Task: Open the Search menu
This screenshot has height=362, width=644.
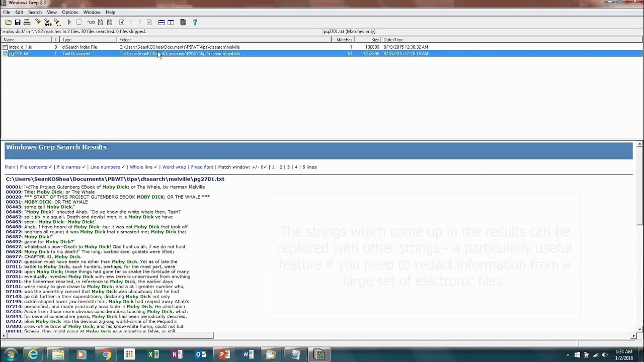Action: 35,12
